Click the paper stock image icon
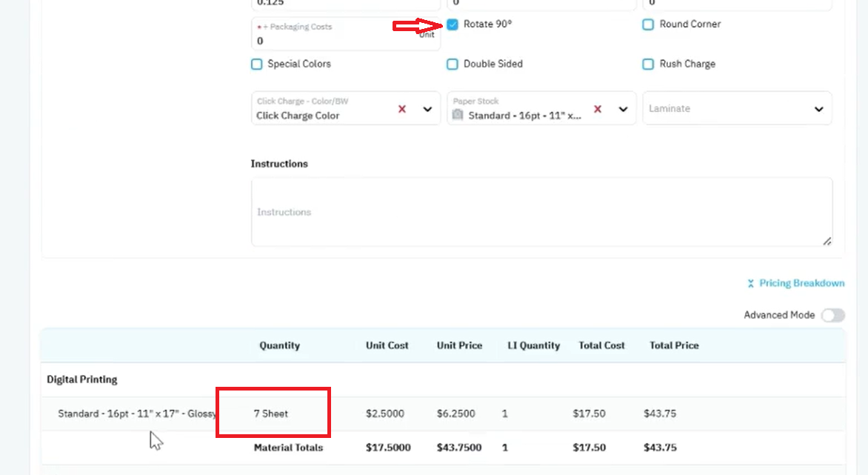 (x=457, y=115)
